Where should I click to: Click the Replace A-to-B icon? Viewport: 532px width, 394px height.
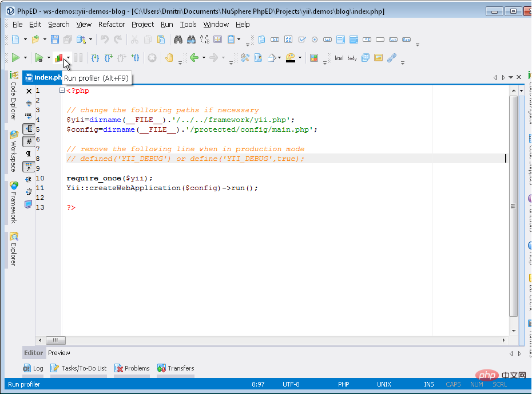pyautogui.click(x=205, y=40)
